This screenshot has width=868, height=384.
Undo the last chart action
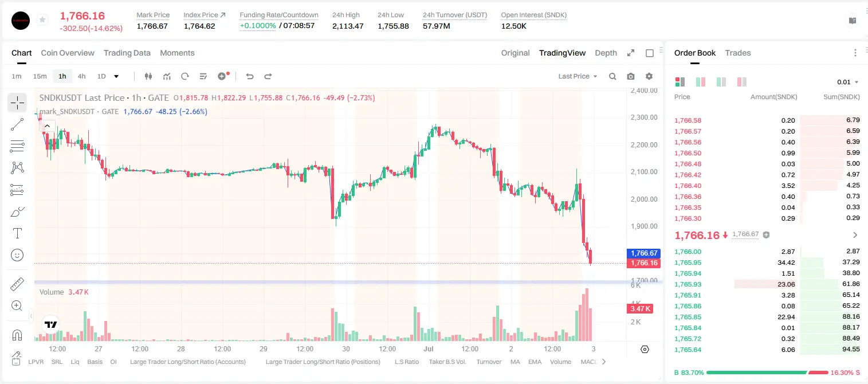tap(249, 76)
